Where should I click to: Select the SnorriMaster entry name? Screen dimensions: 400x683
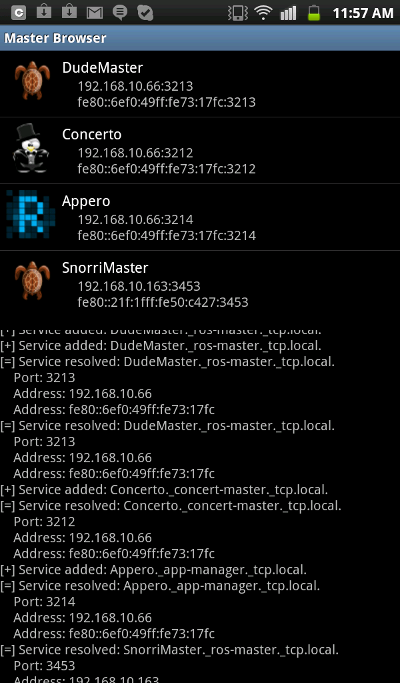point(105,268)
